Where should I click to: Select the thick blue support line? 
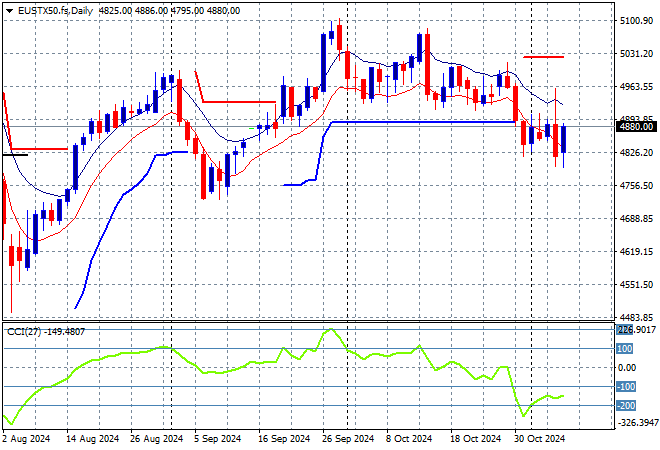pyautogui.click(x=420, y=122)
